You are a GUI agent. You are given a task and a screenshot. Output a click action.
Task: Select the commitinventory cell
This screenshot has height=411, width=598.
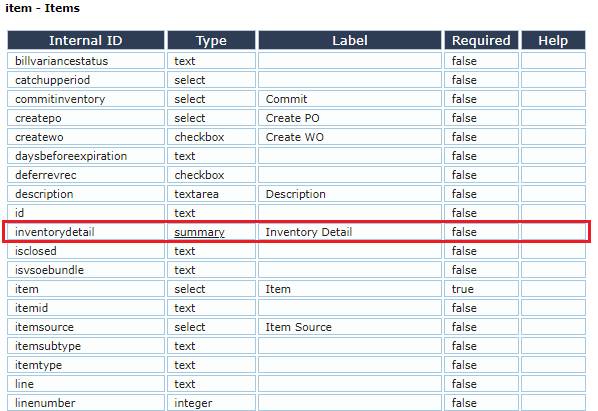pos(86,99)
